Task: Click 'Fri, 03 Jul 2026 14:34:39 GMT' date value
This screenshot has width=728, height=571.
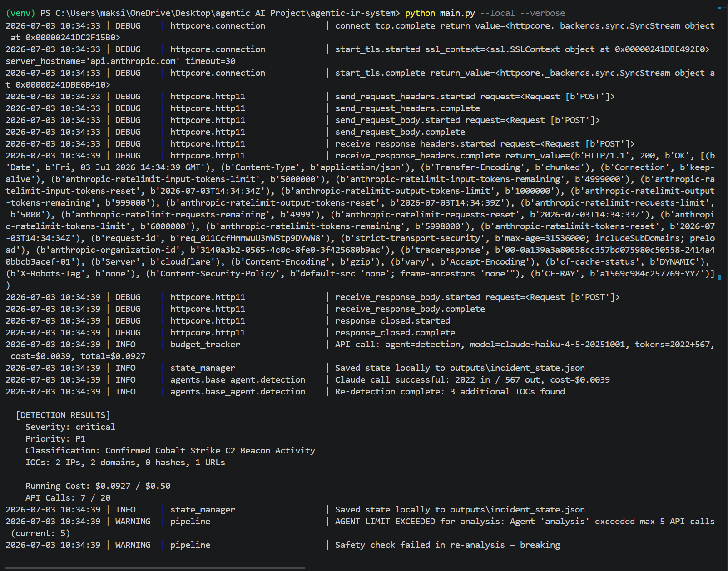Action: (128, 167)
